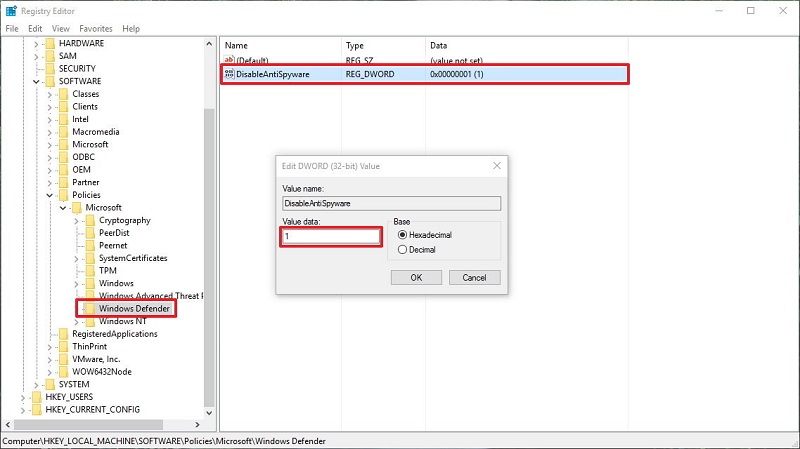Open the Favorites menu

coord(95,29)
